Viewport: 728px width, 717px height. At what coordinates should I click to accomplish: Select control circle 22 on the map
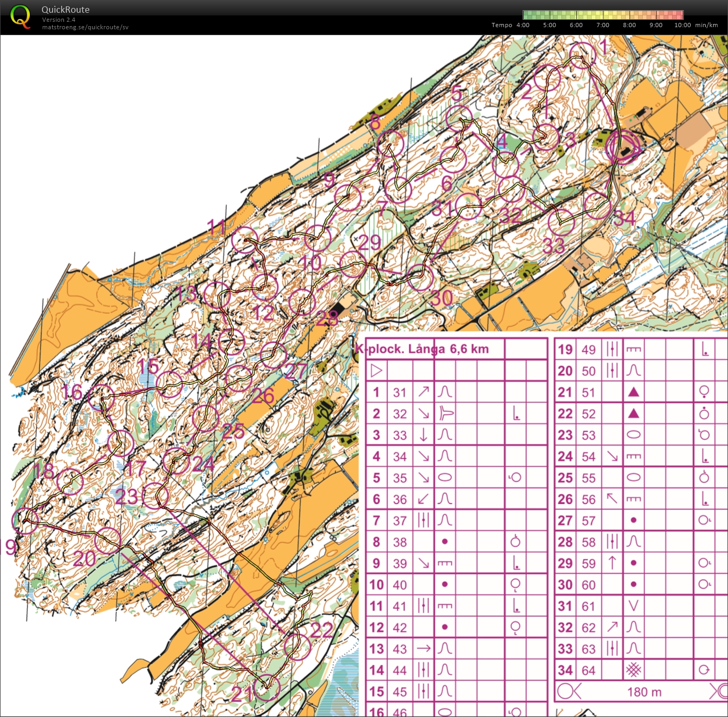[x=297, y=647]
